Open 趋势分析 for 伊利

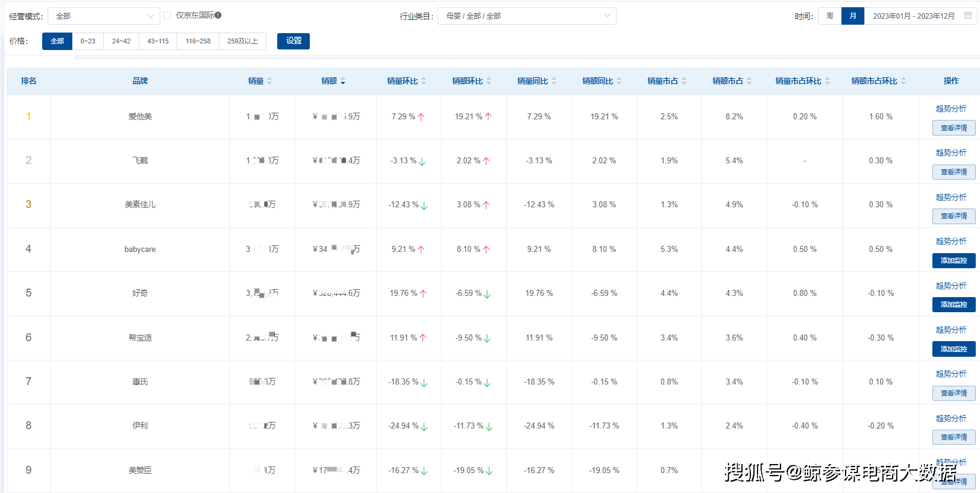click(x=951, y=418)
